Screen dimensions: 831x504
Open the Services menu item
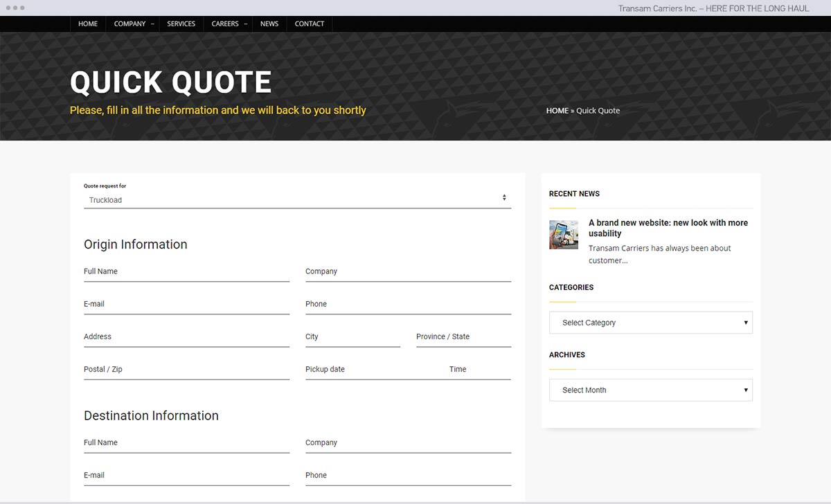[x=181, y=24]
